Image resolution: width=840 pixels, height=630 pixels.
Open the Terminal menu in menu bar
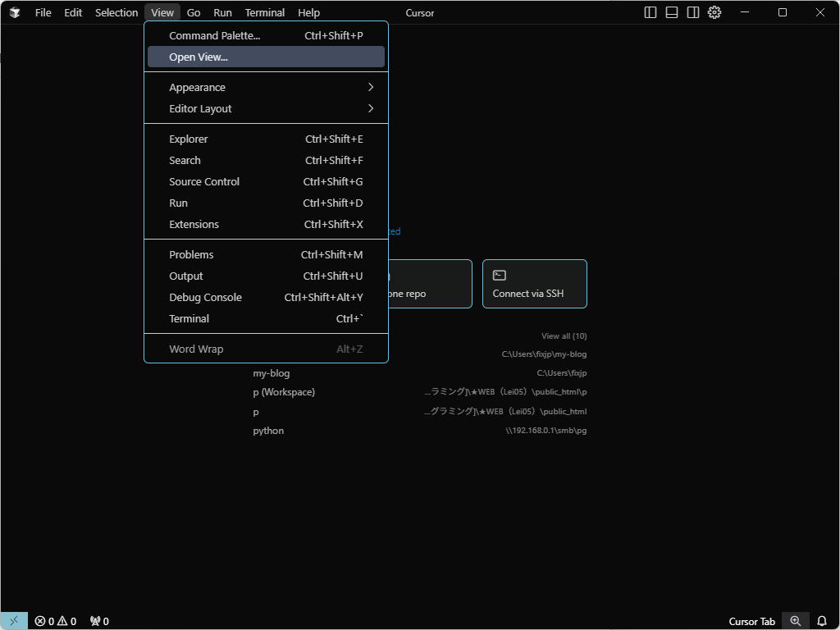264,12
